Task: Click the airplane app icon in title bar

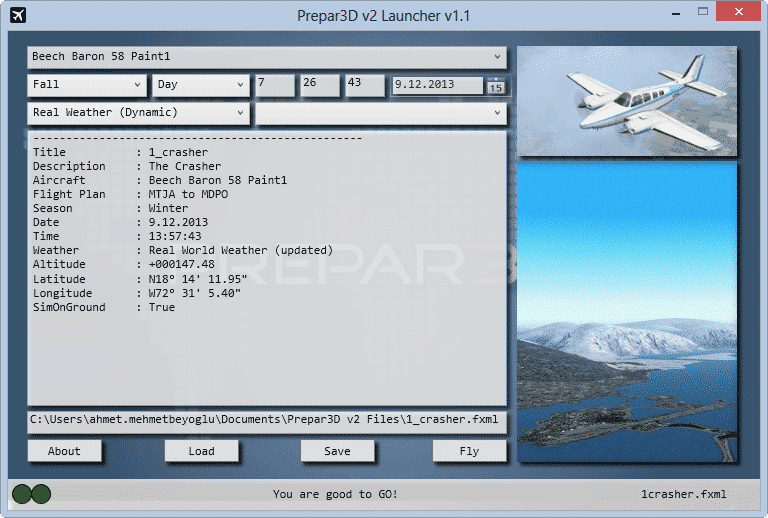Action: (x=17, y=15)
